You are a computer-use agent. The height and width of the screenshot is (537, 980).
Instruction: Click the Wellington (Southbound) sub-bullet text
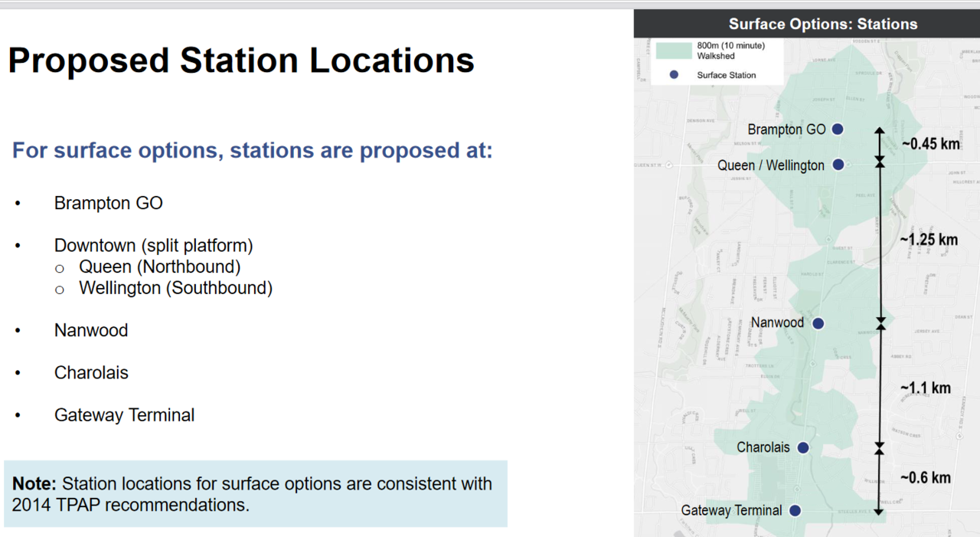point(176,288)
